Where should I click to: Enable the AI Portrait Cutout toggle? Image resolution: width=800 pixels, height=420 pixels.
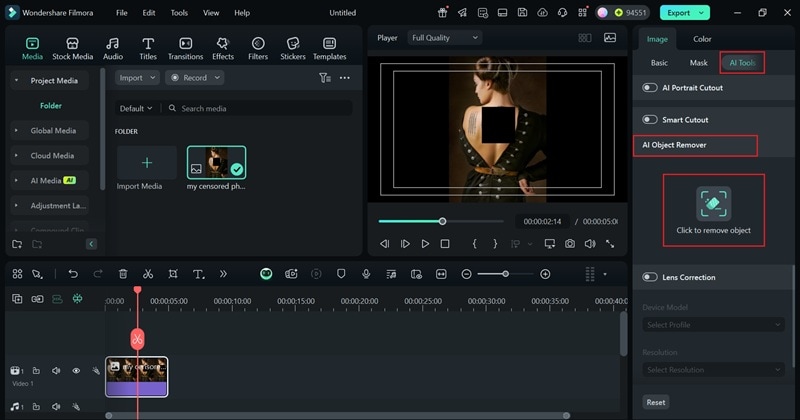coord(650,88)
